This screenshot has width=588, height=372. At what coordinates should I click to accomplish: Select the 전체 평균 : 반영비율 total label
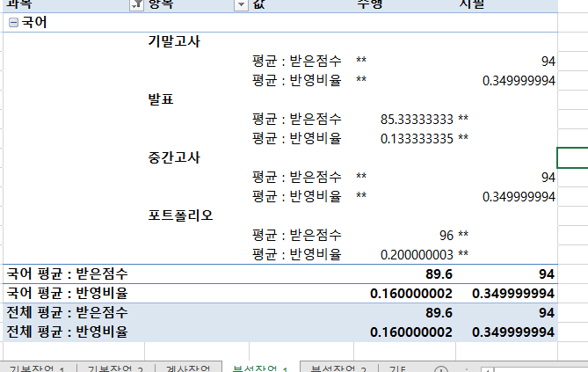pyautogui.click(x=67, y=332)
